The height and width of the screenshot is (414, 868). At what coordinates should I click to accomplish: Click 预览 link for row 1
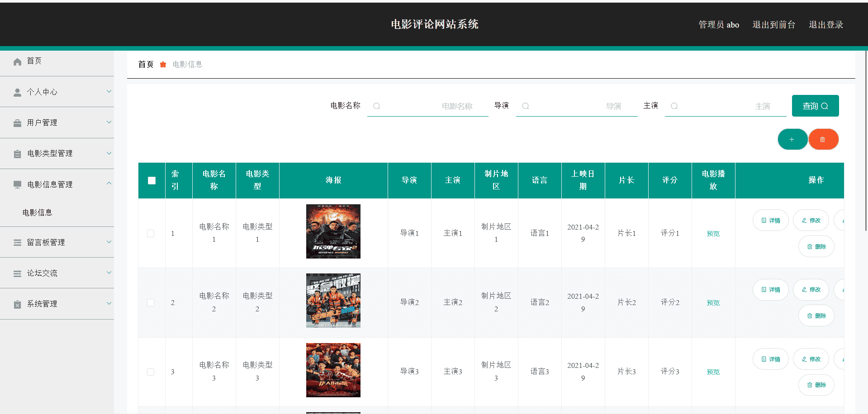coord(713,234)
